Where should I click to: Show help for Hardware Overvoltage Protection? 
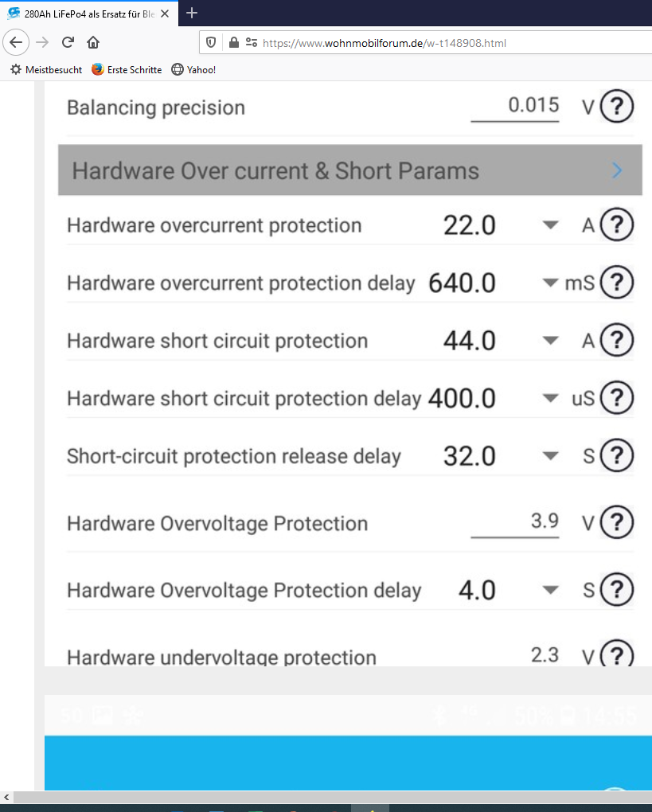pyautogui.click(x=616, y=522)
